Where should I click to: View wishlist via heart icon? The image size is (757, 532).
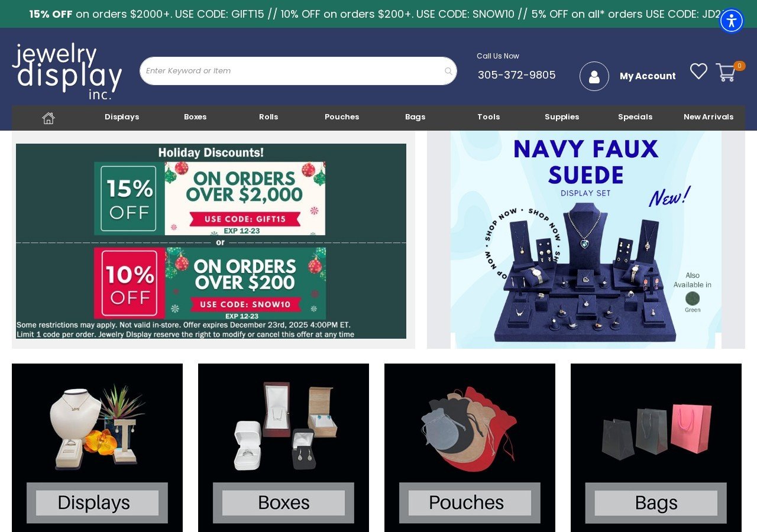[698, 72]
